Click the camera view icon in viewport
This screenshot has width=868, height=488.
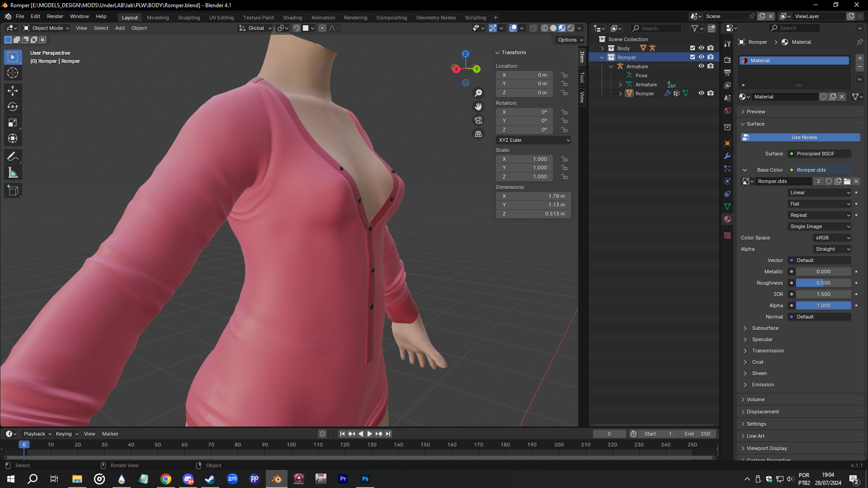tap(478, 120)
